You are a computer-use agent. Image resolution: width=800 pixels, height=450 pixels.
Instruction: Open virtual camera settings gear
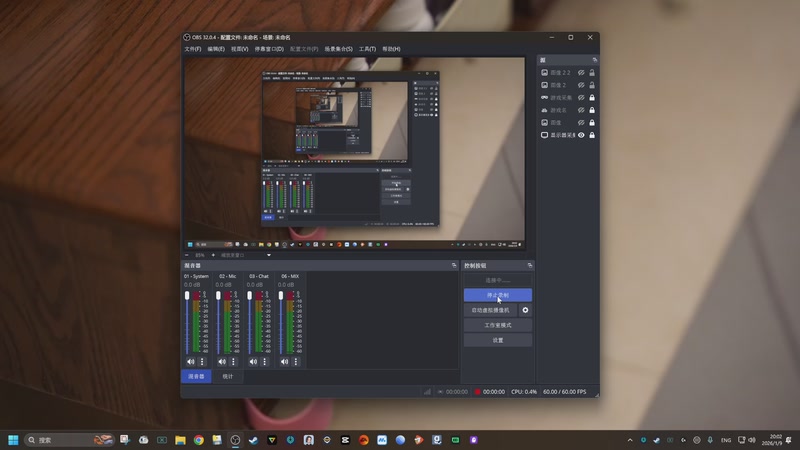coord(526,310)
